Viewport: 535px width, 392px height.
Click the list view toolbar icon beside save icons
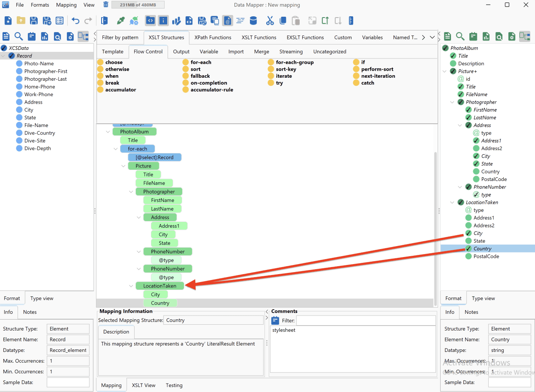click(60, 20)
